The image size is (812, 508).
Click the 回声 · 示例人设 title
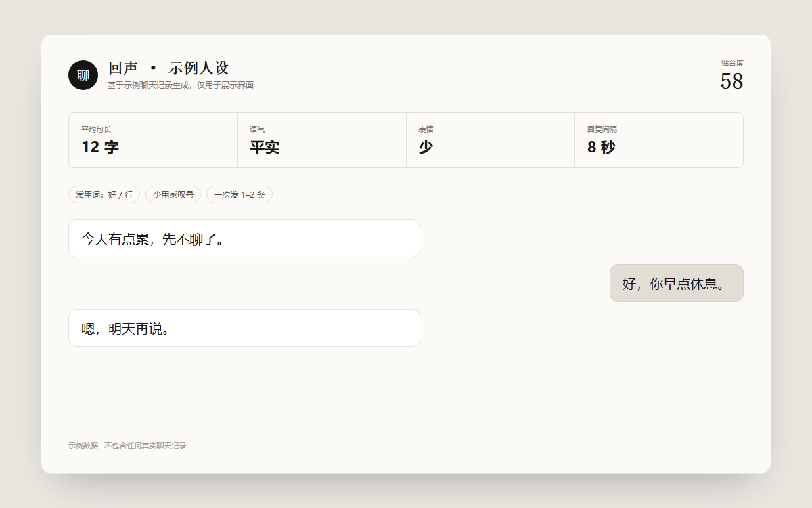(x=168, y=68)
